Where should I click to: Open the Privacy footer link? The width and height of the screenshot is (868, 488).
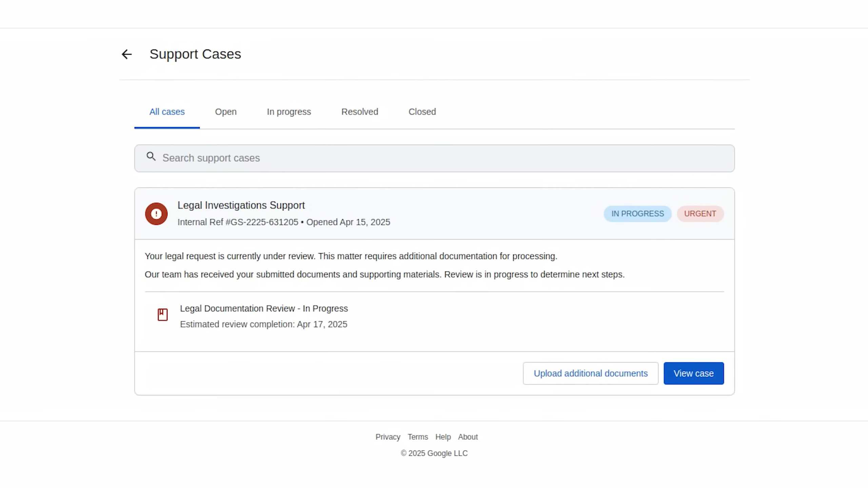(x=388, y=437)
